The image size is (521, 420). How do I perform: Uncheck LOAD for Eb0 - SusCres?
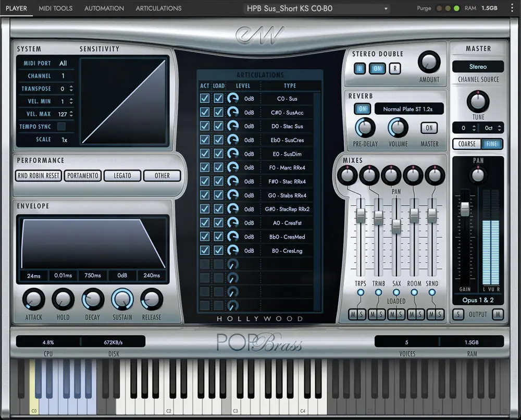click(218, 140)
